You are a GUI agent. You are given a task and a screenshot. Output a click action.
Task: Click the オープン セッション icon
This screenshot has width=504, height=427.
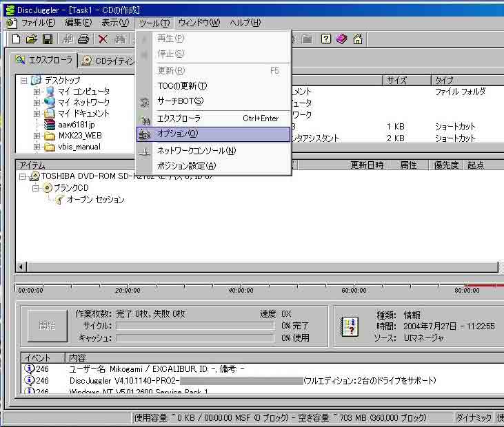[x=59, y=200]
